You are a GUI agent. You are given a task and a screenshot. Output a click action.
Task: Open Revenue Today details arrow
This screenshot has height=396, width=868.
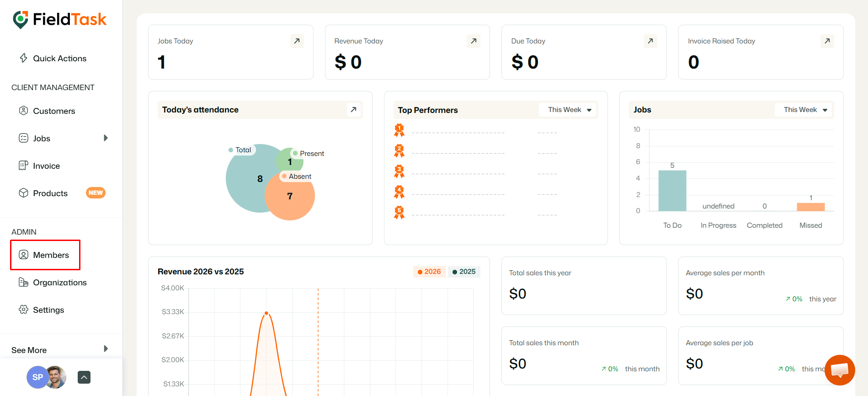[x=474, y=41]
